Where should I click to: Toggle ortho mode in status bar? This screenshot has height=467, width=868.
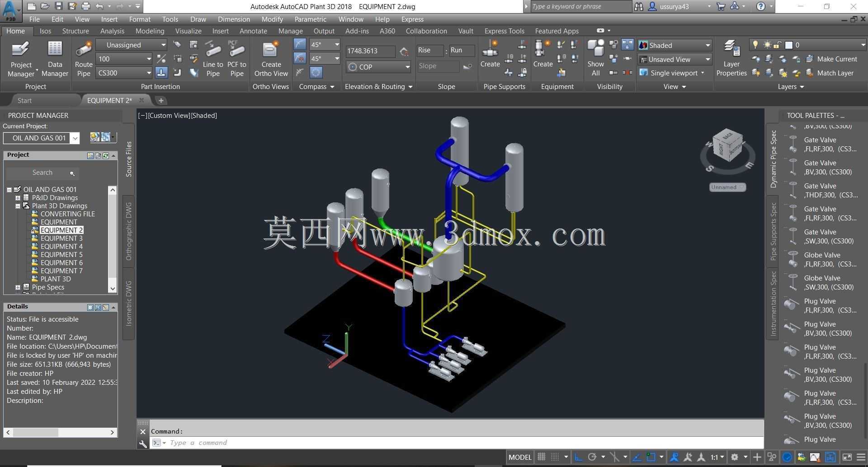[578, 457]
